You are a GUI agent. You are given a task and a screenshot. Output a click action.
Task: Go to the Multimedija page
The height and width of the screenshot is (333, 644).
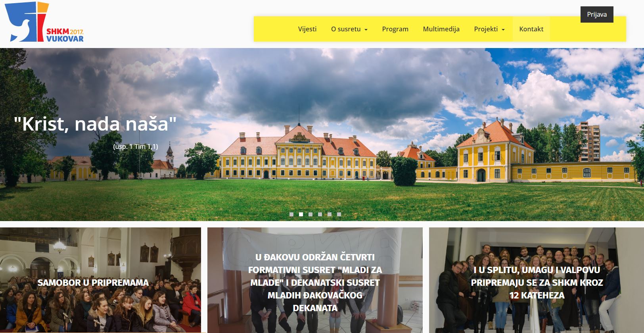[x=441, y=29]
